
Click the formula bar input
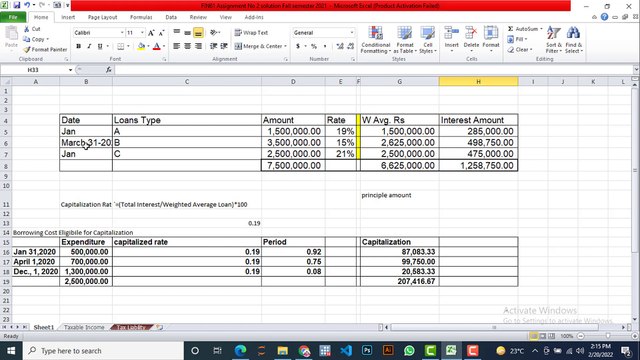pos(373,70)
